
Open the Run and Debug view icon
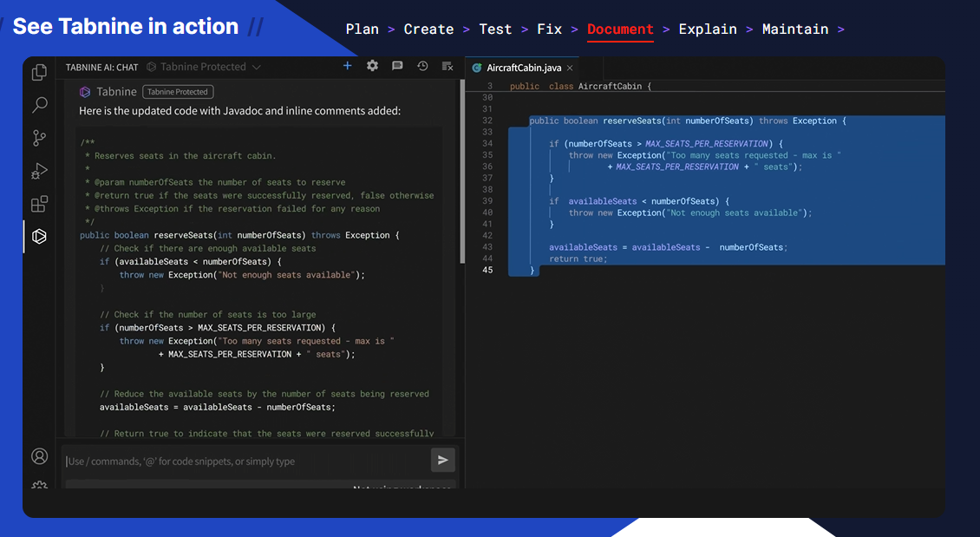point(39,171)
